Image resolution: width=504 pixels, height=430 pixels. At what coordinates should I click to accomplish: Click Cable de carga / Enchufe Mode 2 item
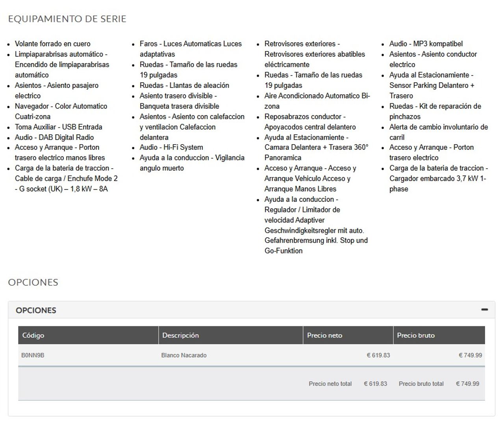(66, 179)
